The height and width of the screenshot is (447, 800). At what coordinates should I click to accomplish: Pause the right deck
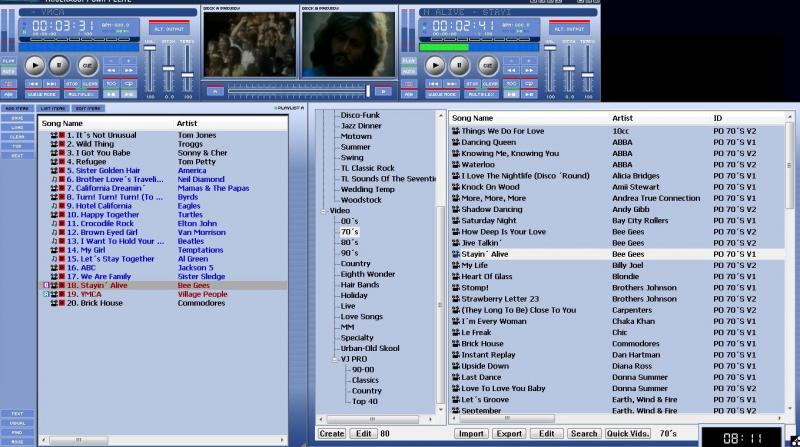coord(459,64)
